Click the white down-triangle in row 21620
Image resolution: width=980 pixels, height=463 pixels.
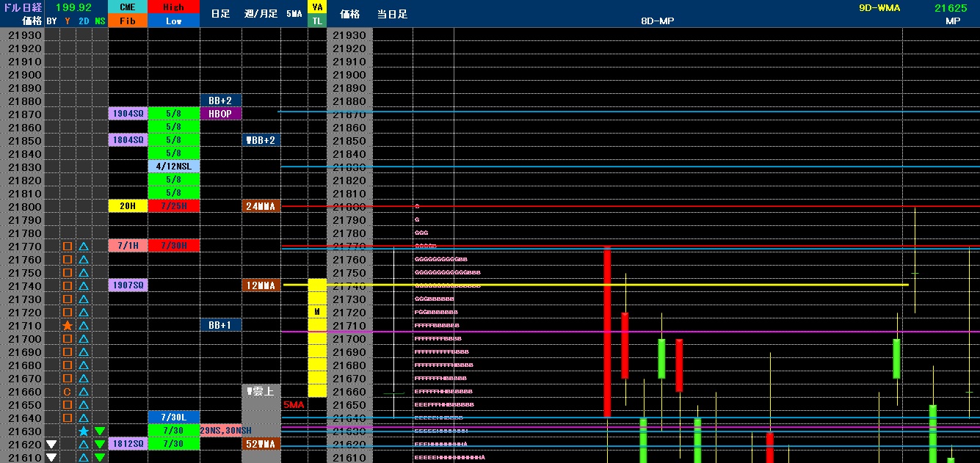pos(51,444)
